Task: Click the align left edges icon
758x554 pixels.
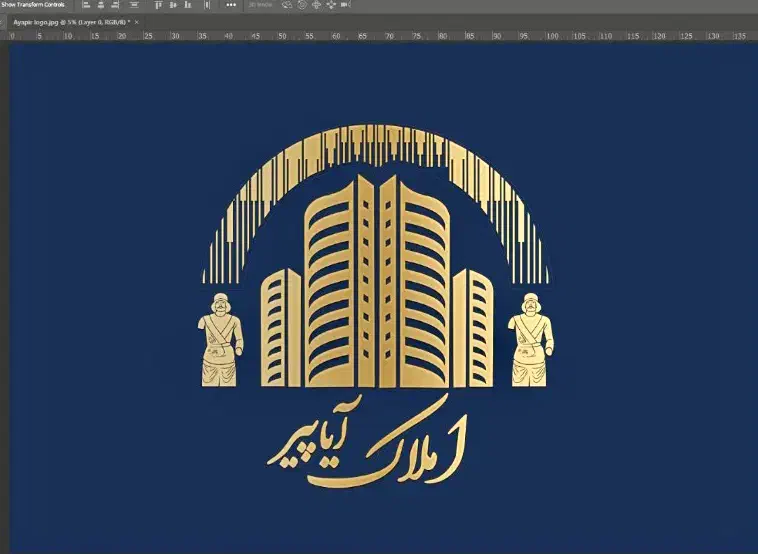Action: (86, 5)
